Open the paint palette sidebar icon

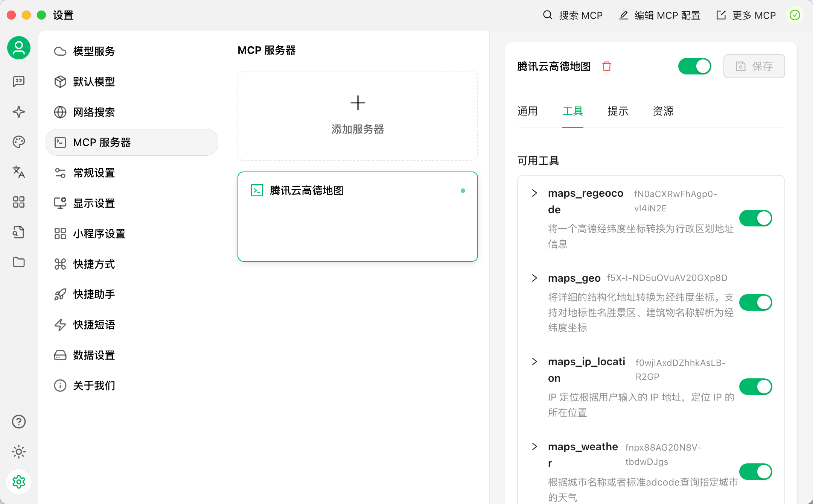(x=19, y=142)
